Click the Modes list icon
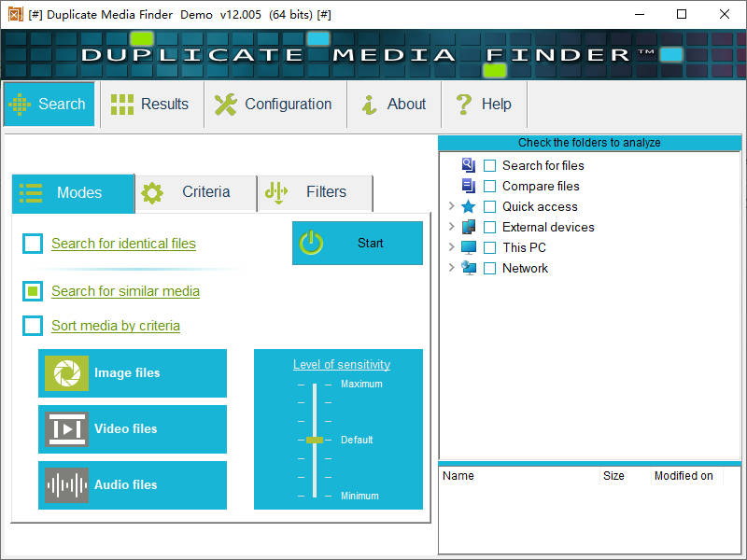Viewport: 747px width, 560px height. (31, 193)
